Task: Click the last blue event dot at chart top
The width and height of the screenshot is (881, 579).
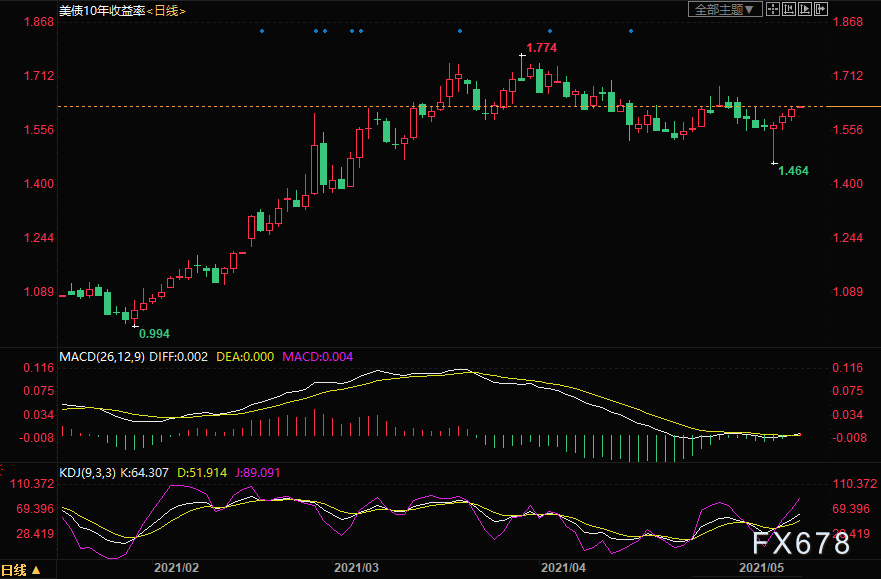Action: (x=631, y=31)
